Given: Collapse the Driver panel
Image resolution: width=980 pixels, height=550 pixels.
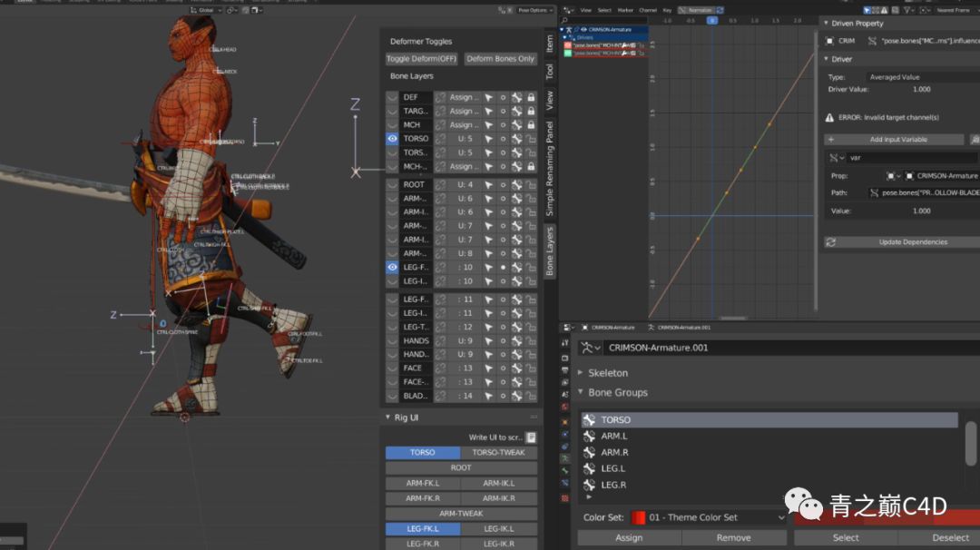Looking at the screenshot, I should [827, 59].
